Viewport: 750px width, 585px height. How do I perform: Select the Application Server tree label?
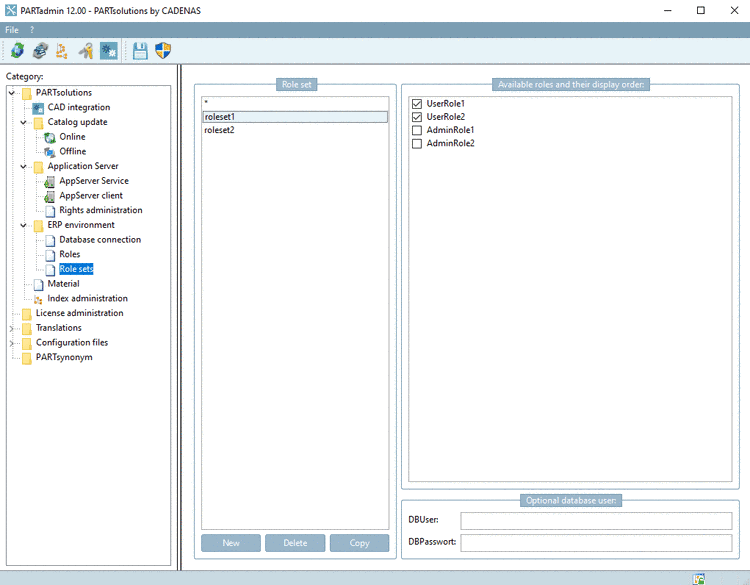tap(83, 166)
